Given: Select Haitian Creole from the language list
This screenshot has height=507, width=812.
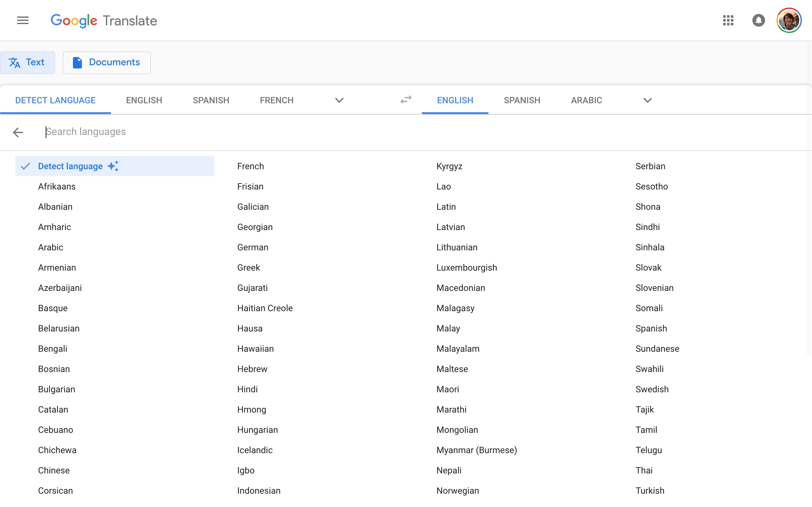Looking at the screenshot, I should pos(265,308).
